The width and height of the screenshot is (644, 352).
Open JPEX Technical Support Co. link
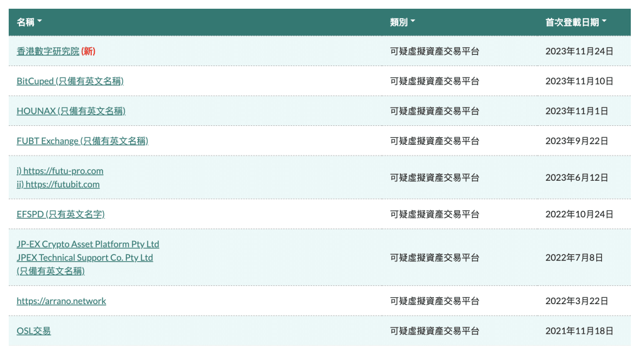click(85, 258)
